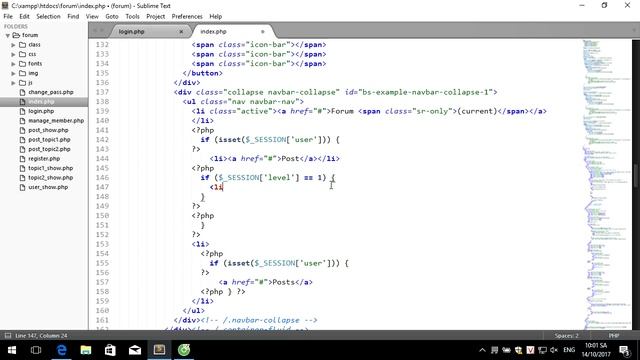Open manage_member.php from the sidebar
The height and width of the screenshot is (360, 640).
56,121
